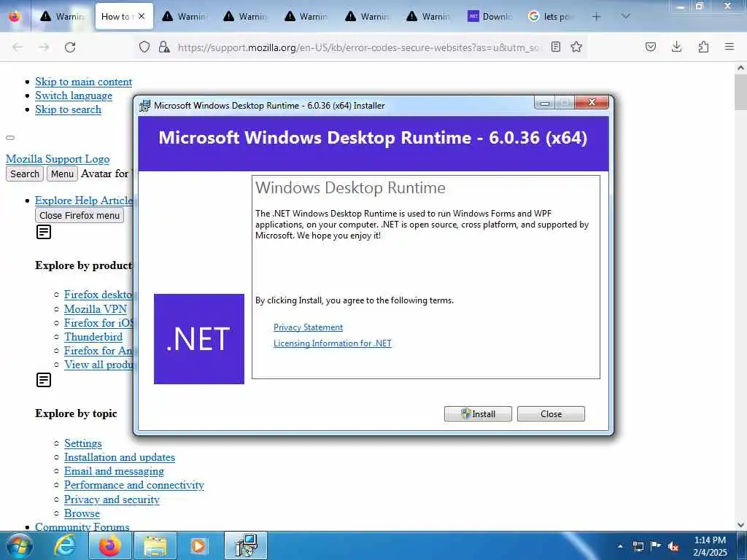Launch Internet Explorer from taskbar

pyautogui.click(x=65, y=545)
